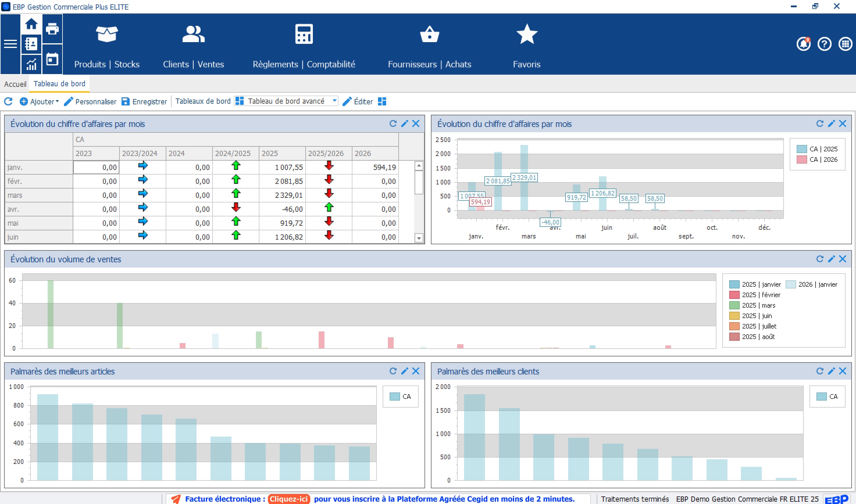Click the home icon in top-left panel
This screenshot has height=504, width=856.
[31, 24]
